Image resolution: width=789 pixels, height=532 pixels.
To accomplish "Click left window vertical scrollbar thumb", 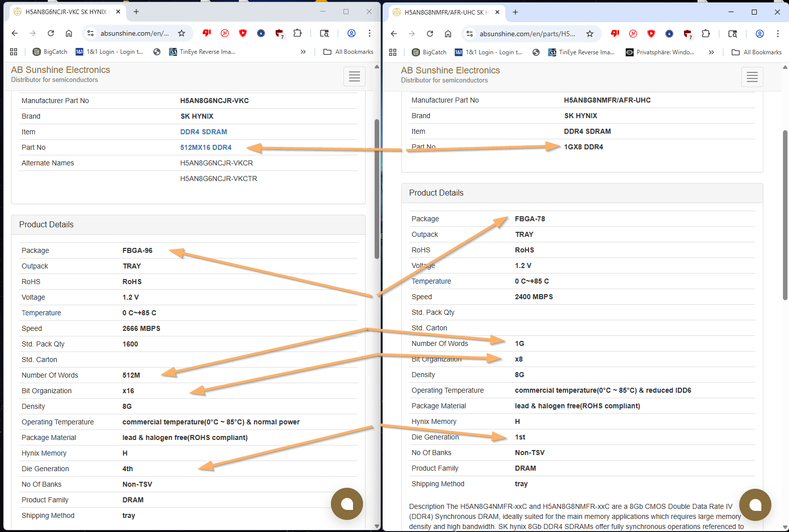I will pos(377,189).
